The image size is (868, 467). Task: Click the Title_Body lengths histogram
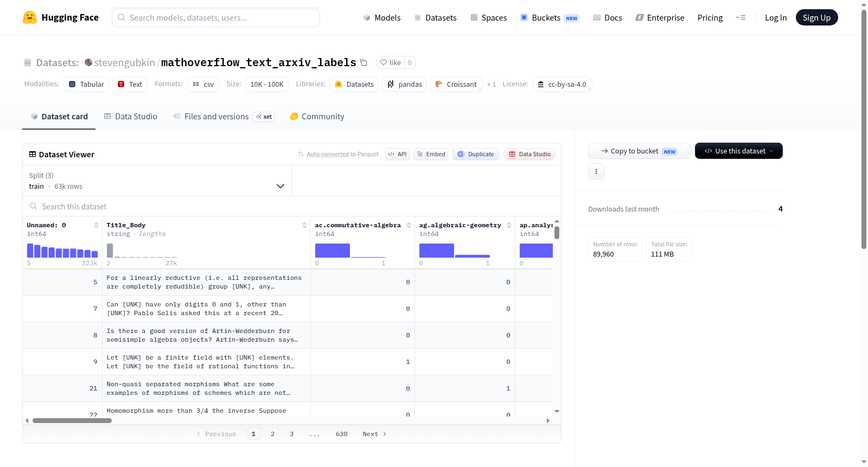point(142,251)
